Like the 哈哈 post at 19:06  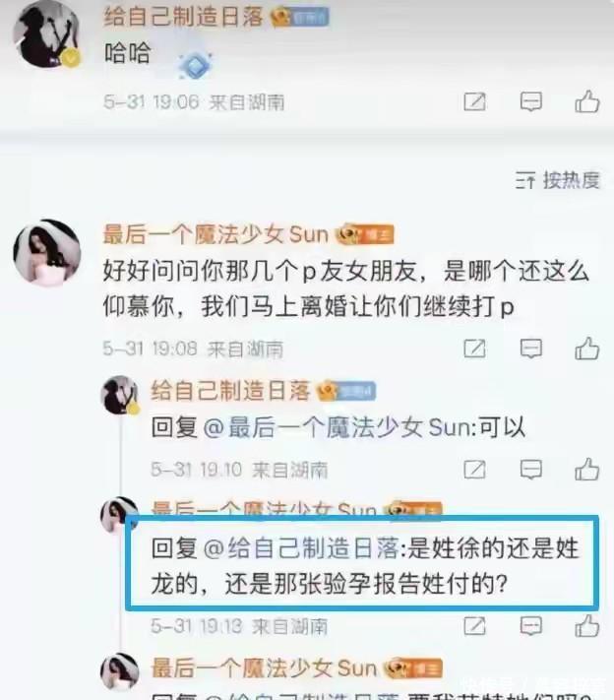(x=586, y=101)
